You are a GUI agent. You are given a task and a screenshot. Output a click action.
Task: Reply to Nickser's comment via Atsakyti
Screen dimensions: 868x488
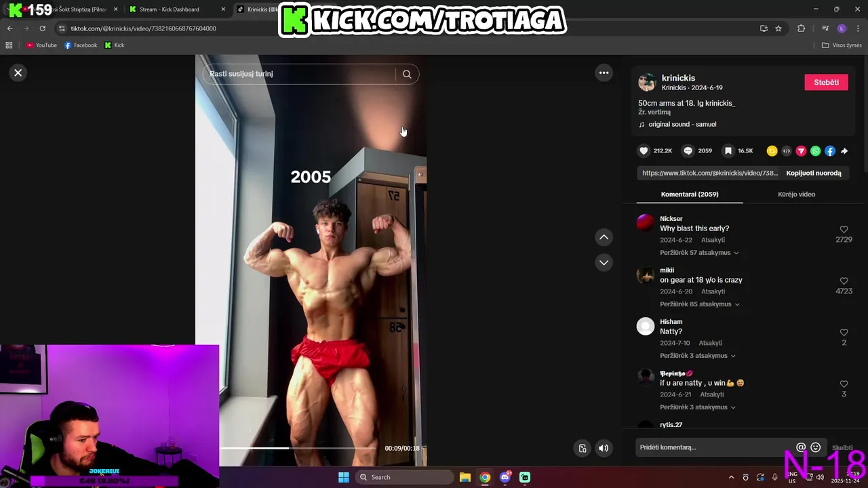tap(713, 240)
